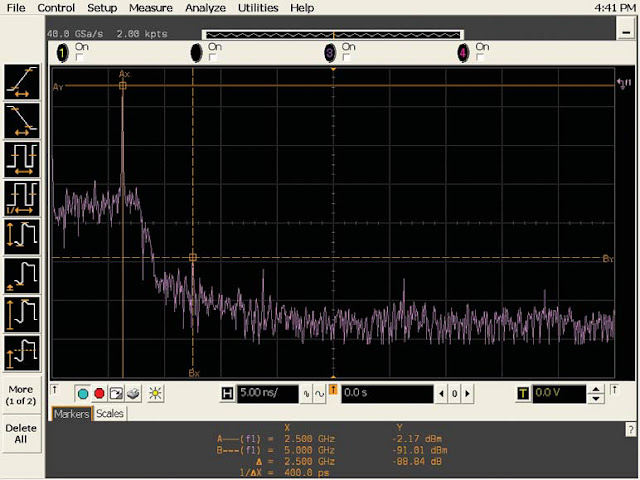This screenshot has height=480, width=640.
Task: Open the Help menu
Action: (302, 8)
